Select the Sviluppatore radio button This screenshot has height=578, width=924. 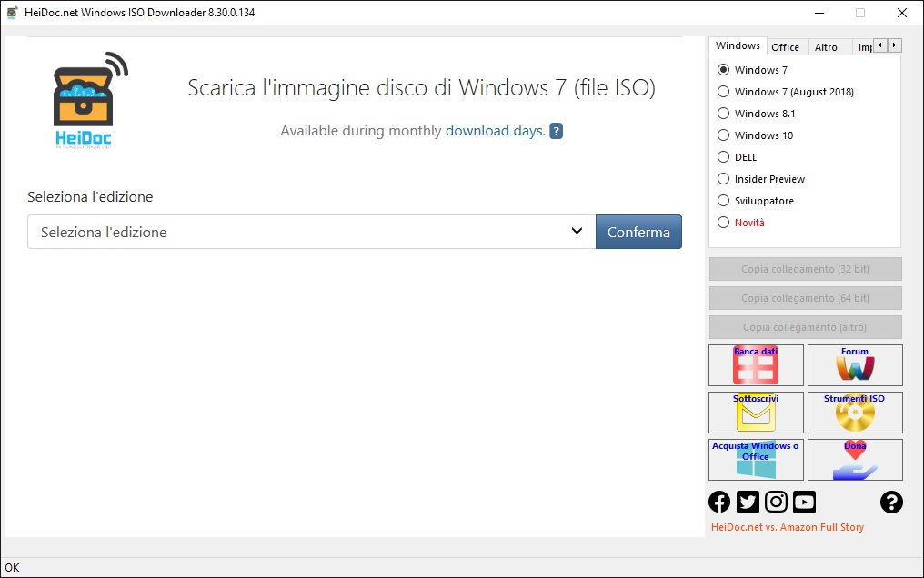pyautogui.click(x=723, y=200)
